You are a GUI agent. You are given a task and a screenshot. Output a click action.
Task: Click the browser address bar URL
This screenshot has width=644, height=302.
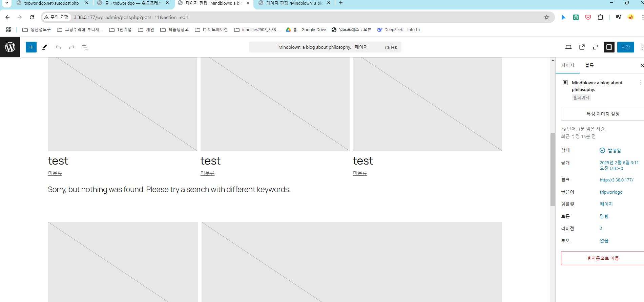click(131, 17)
